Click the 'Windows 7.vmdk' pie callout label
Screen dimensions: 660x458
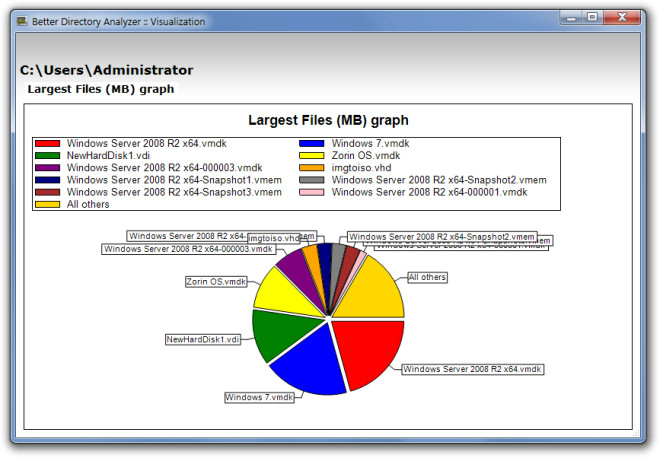pyautogui.click(x=259, y=397)
